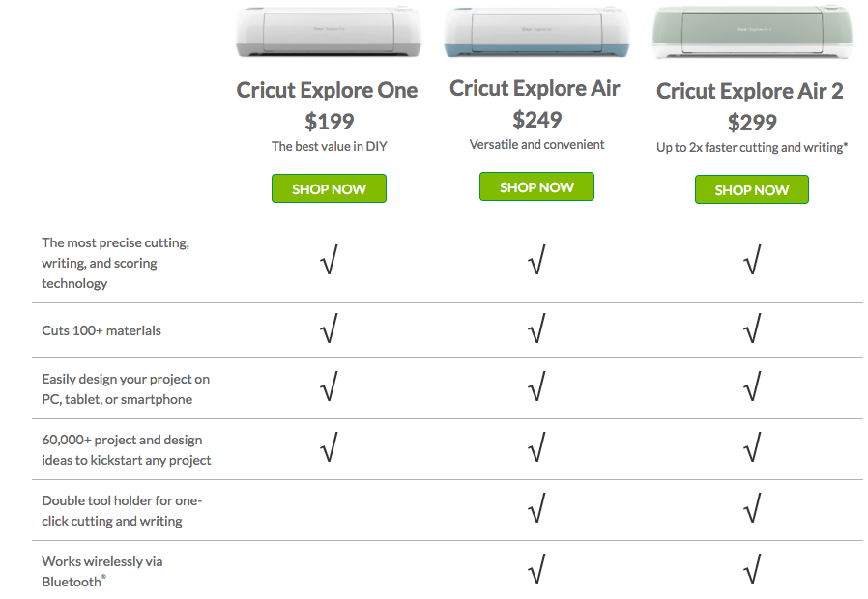Select the Cricut Explore Air 2 product title
Image resolution: width=868 pixels, height=599 pixels.
[750, 91]
